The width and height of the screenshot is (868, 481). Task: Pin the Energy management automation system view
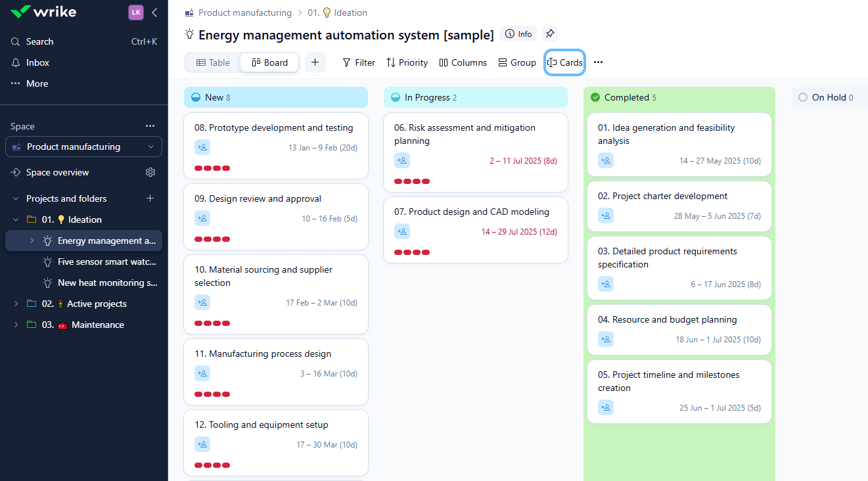[550, 34]
